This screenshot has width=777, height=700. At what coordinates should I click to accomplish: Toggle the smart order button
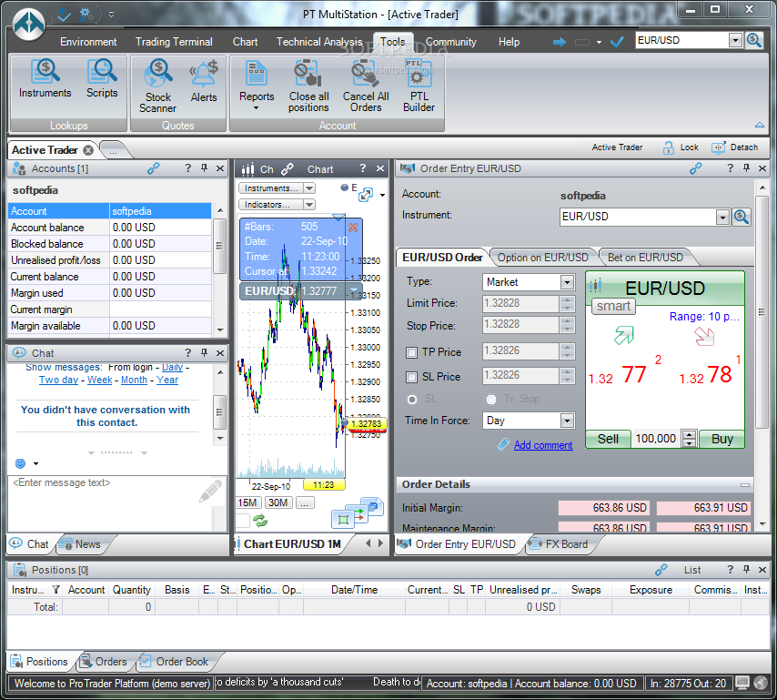click(613, 306)
